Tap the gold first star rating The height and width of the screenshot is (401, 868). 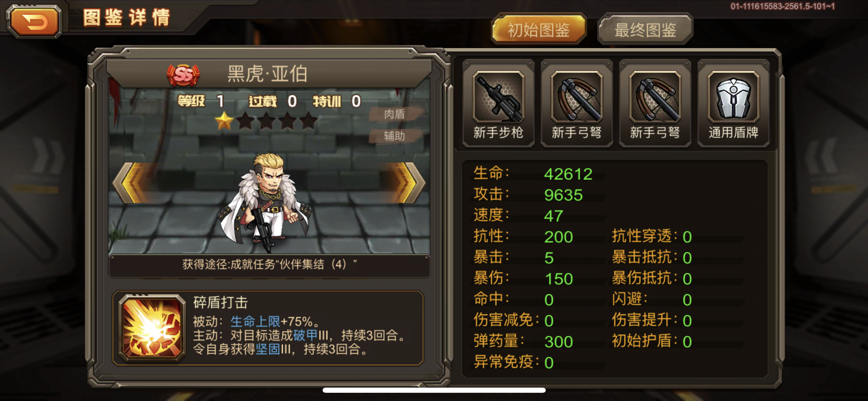pyautogui.click(x=224, y=121)
